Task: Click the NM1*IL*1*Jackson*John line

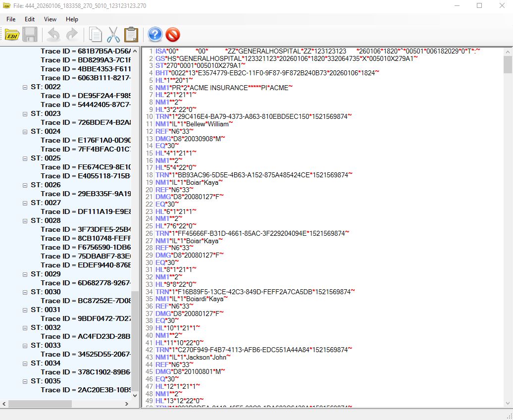Action: tap(193, 357)
